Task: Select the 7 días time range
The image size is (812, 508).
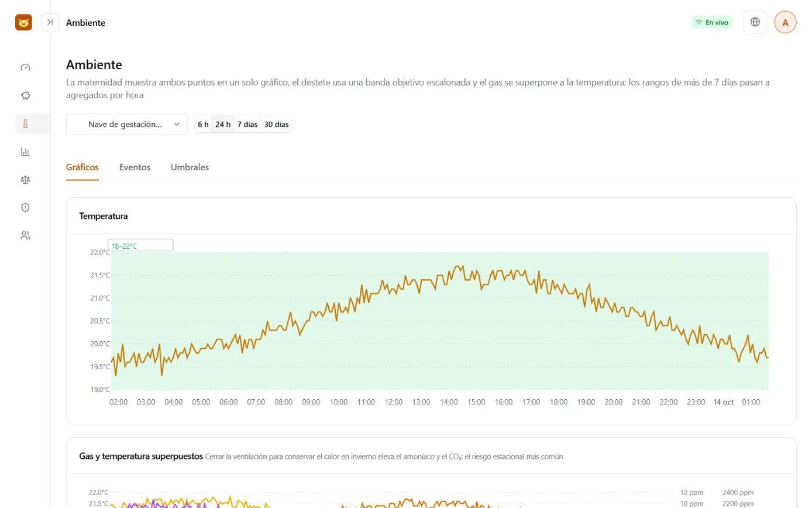Action: pos(247,124)
